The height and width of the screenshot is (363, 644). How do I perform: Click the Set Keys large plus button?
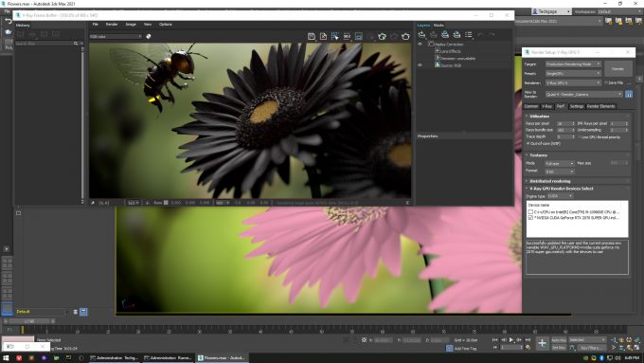542,343
